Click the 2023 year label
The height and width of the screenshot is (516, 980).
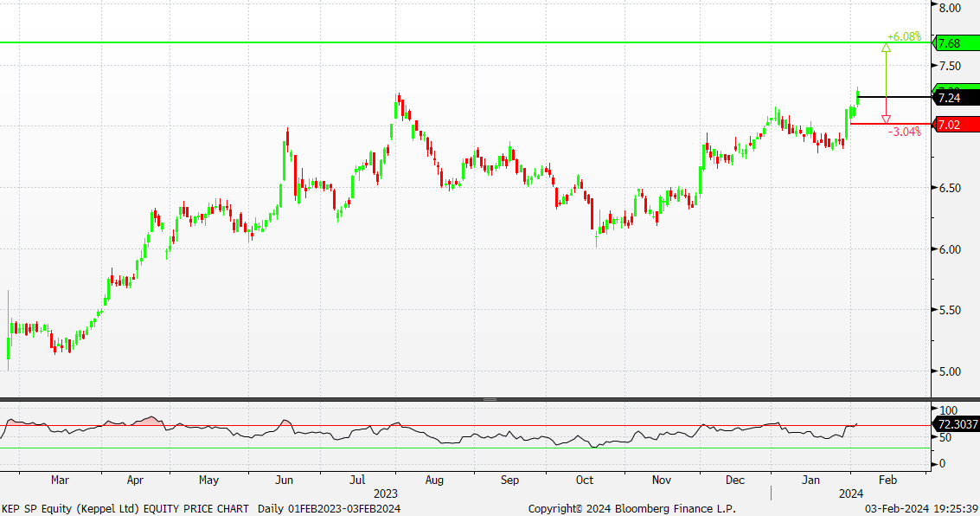pyautogui.click(x=385, y=493)
